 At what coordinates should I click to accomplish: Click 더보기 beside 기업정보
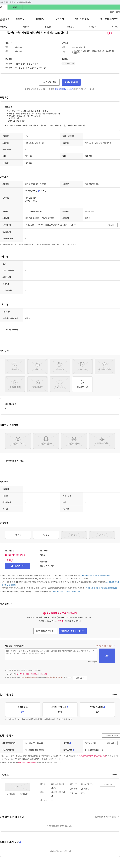pos(116,775)
